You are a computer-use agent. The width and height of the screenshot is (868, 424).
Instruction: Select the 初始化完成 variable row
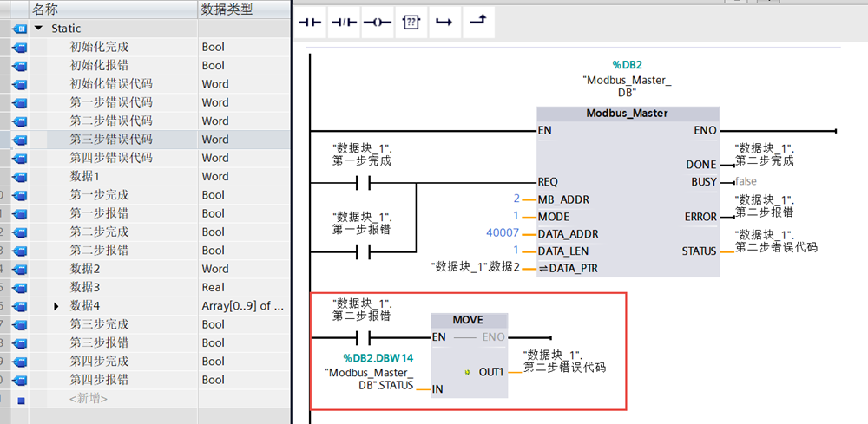point(99,47)
